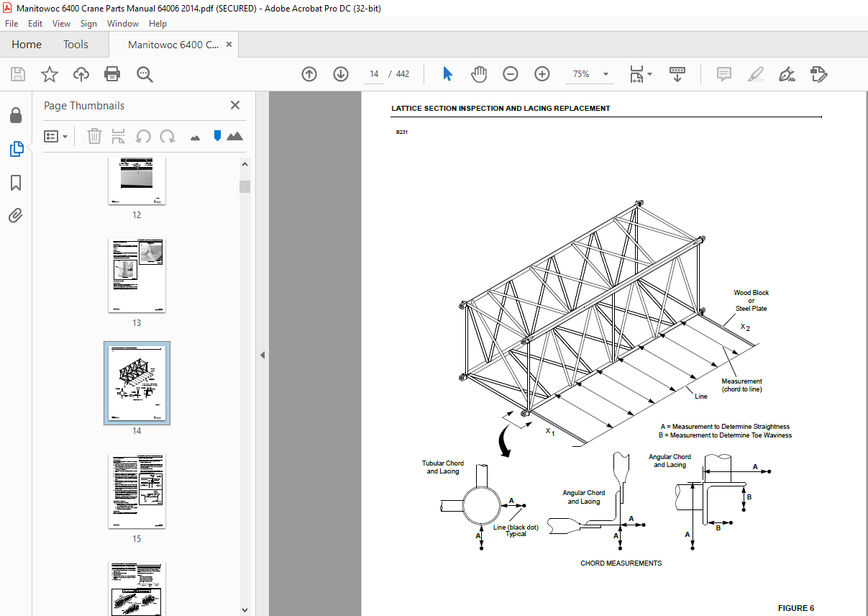Select the Hand tool for panning
The image size is (868, 616).
pyautogui.click(x=478, y=73)
